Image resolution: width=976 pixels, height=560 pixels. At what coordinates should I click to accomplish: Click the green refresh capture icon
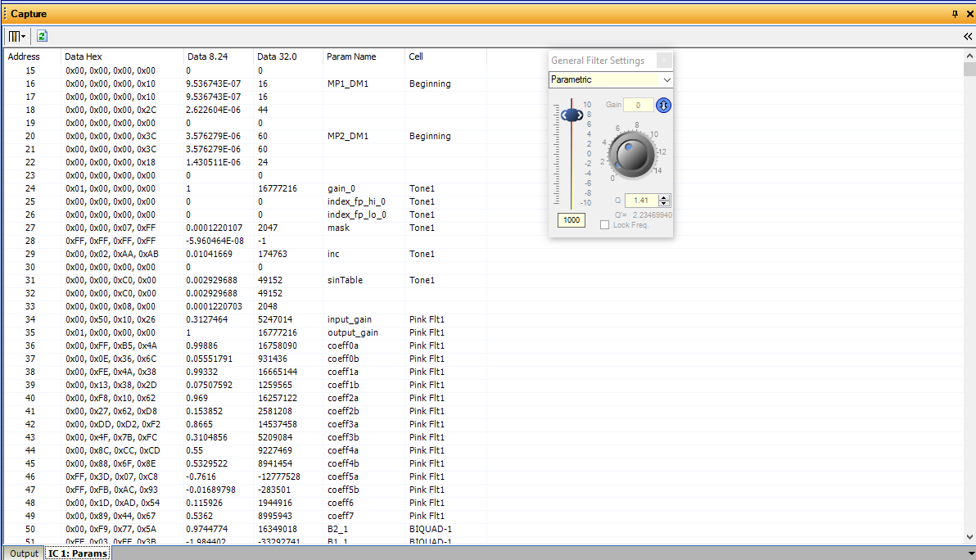42,36
